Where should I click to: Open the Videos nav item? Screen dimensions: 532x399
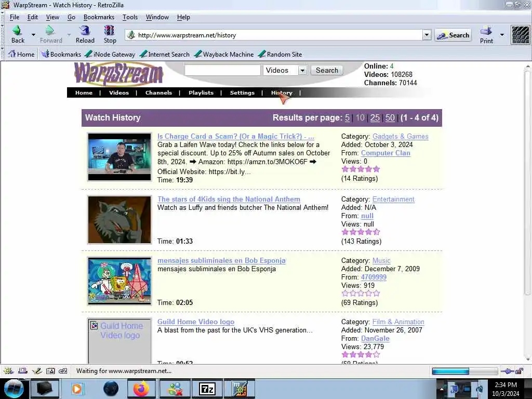(x=119, y=92)
